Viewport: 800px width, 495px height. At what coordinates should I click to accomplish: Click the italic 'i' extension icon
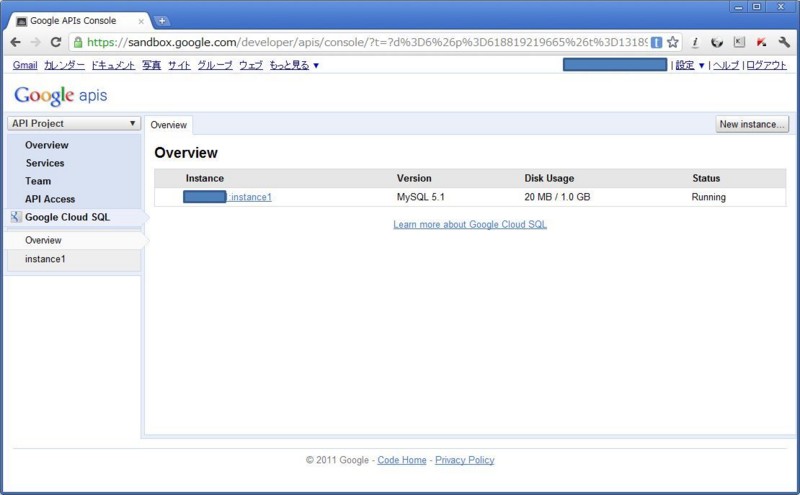point(695,42)
